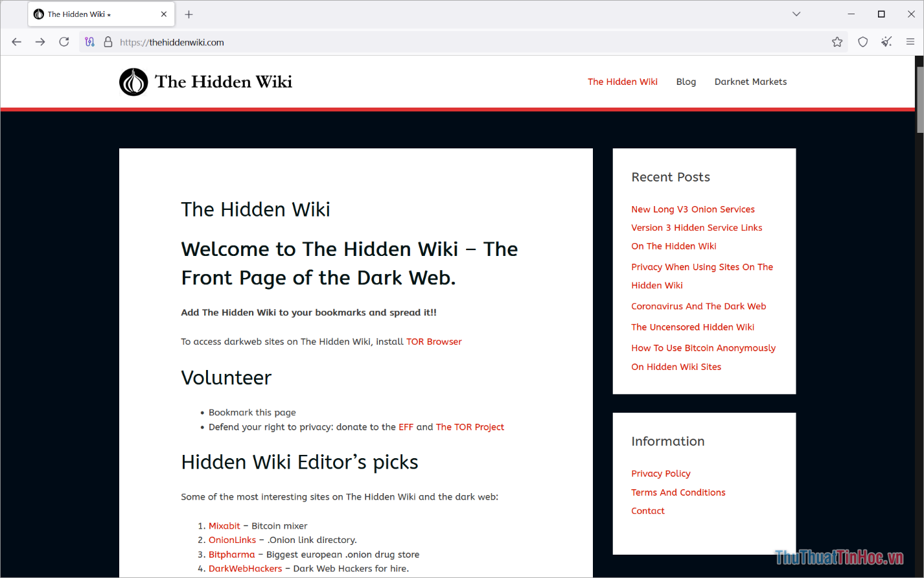Open Tor circuit display icon in address bar
This screenshot has width=924, height=578.
pos(90,42)
